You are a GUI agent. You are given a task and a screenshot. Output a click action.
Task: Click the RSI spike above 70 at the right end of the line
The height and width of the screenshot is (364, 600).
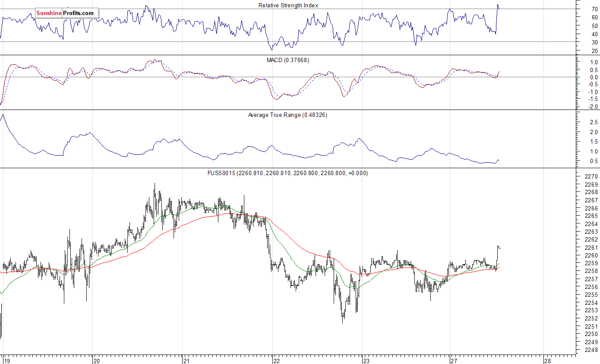click(498, 6)
